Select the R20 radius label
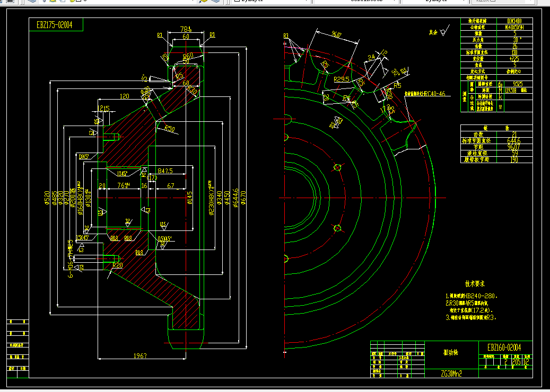 tap(118, 265)
